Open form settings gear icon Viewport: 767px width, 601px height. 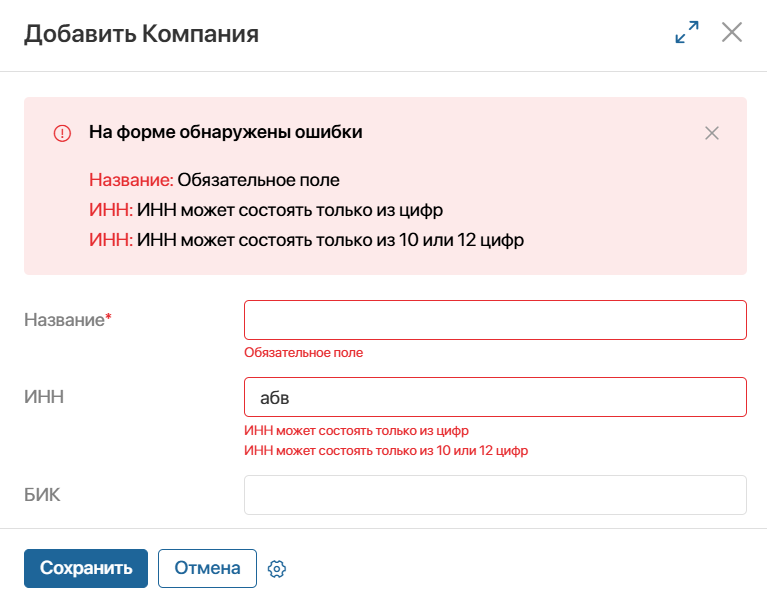pos(277,569)
